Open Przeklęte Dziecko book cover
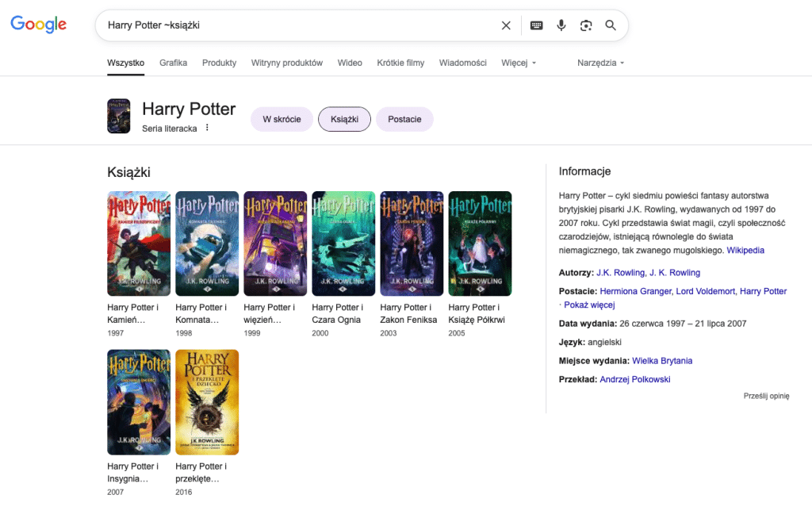This screenshot has width=812, height=514. pyautogui.click(x=207, y=402)
